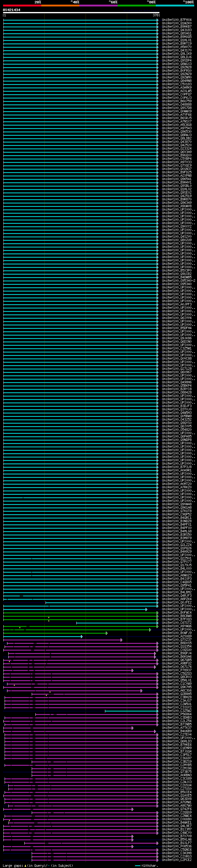Open hit UniRef100_A8WUZ3
Screen dimensions: 197x868
(x=177, y=575)
